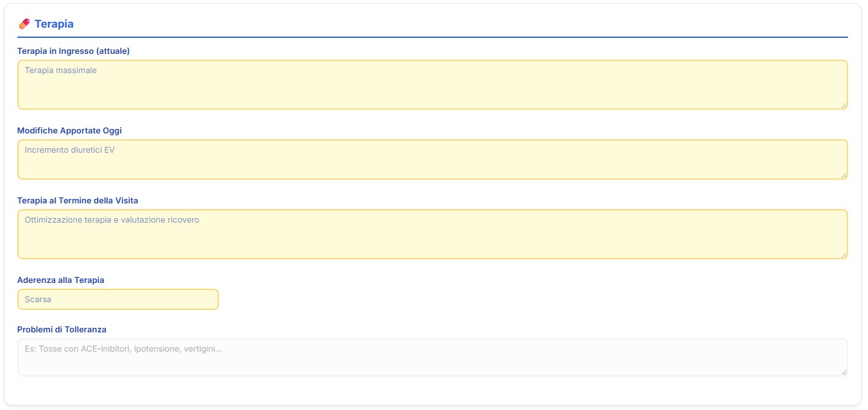Focus the Terapia in Ingresso text area
The image size is (868, 410).
click(x=432, y=85)
